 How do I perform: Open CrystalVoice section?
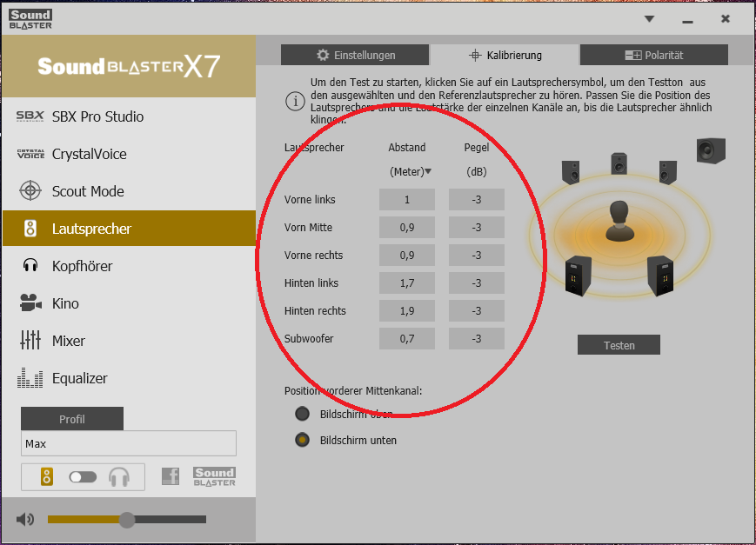(x=129, y=154)
